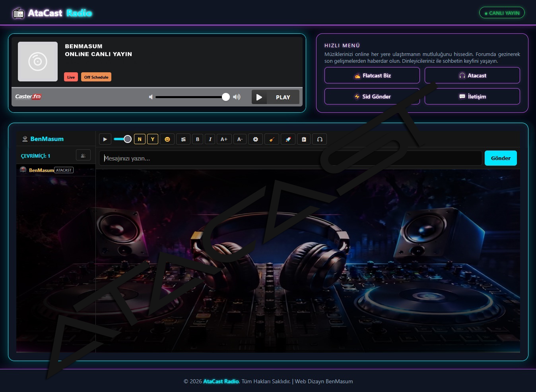Click the Live badge on player
Viewport: 536px width, 392px height.
click(x=71, y=77)
